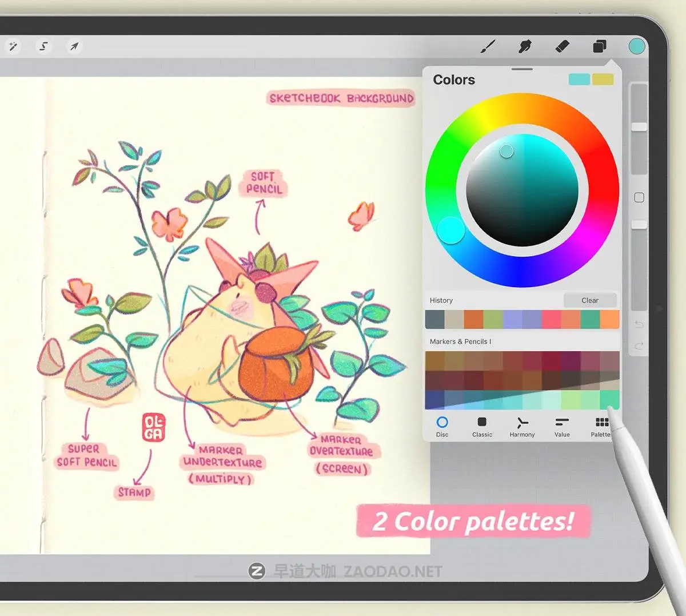The height and width of the screenshot is (616, 686).
Task: Switch to the Classic color tab
Action: tap(482, 426)
